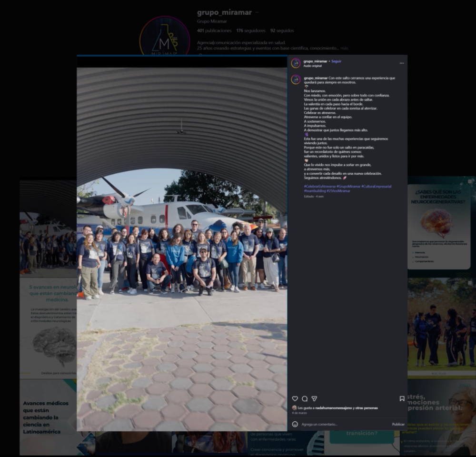Save the post with the bookmark icon
Viewport: 476px width, 457px height.
(402, 398)
